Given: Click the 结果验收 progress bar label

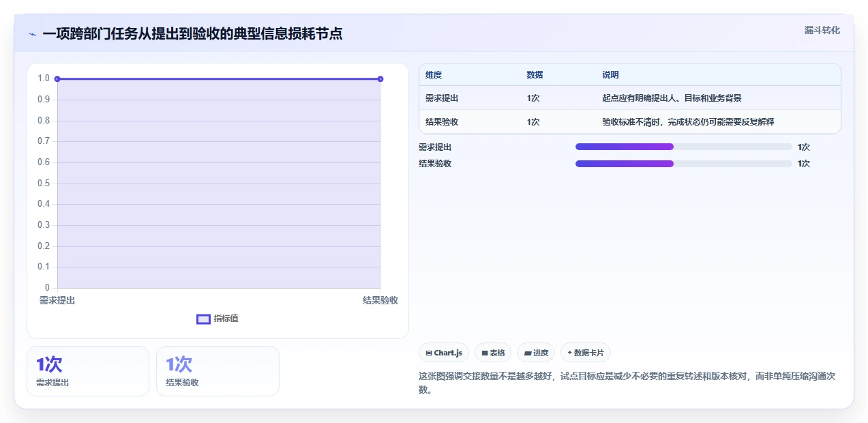Looking at the screenshot, I should pos(435,164).
